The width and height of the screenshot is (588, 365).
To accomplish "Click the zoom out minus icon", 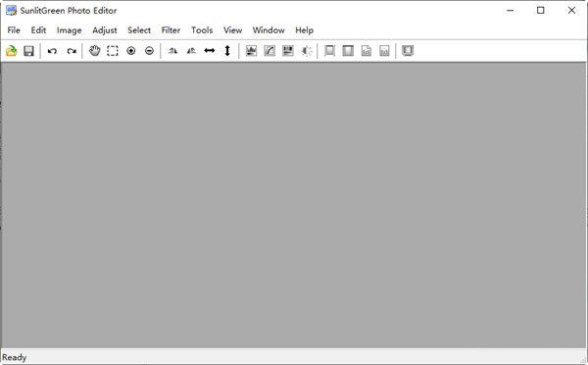I will (x=149, y=51).
